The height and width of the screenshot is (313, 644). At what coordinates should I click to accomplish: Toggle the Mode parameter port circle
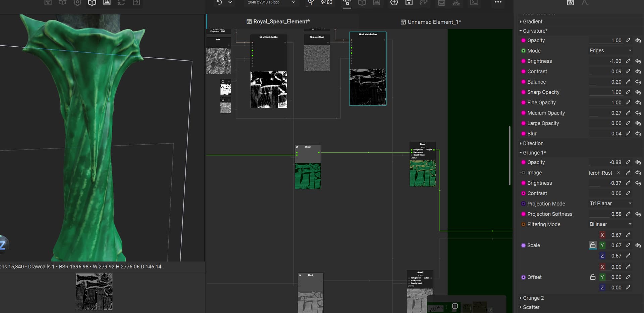[x=523, y=51]
